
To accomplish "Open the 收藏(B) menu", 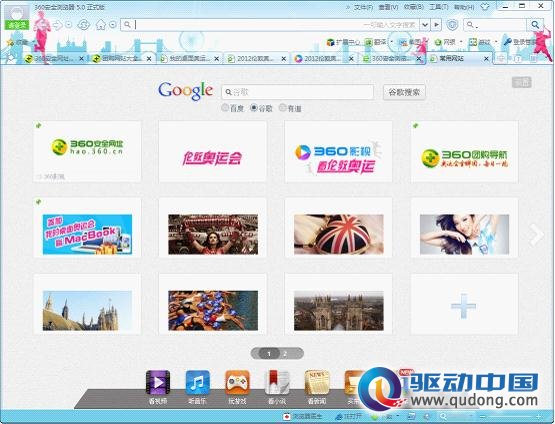I will (413, 7).
